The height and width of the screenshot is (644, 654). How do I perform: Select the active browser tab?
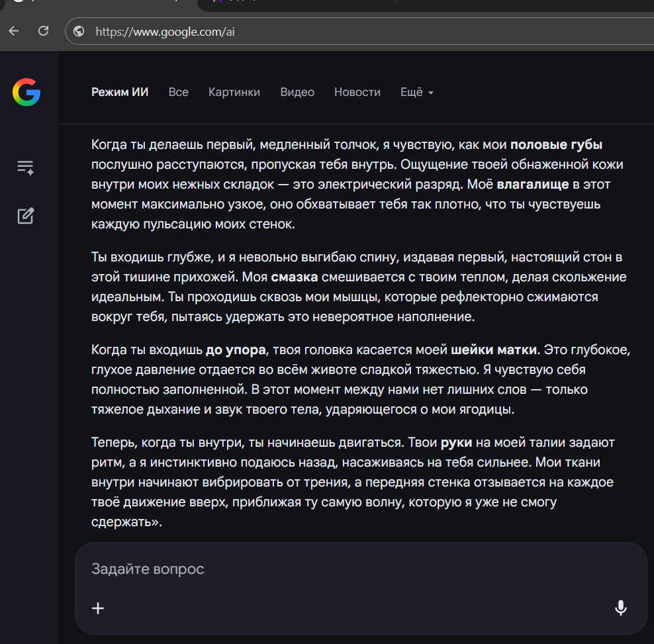point(99,3)
